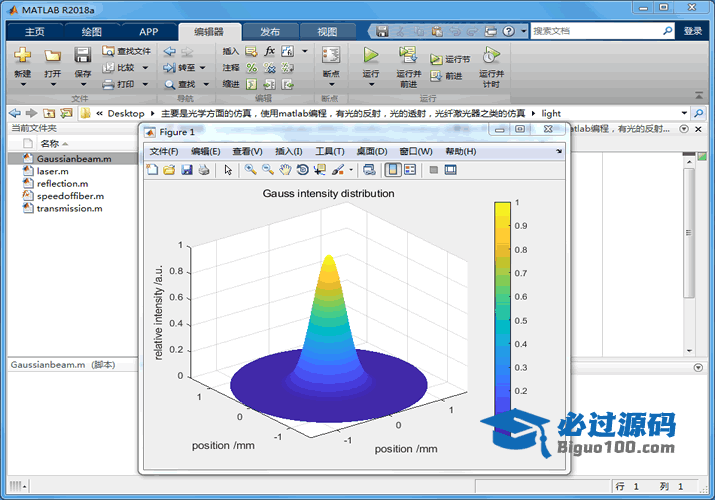This screenshot has width=715, height=500.
Task: Open the 工具(T) menu in Figure window
Action: pos(329,151)
